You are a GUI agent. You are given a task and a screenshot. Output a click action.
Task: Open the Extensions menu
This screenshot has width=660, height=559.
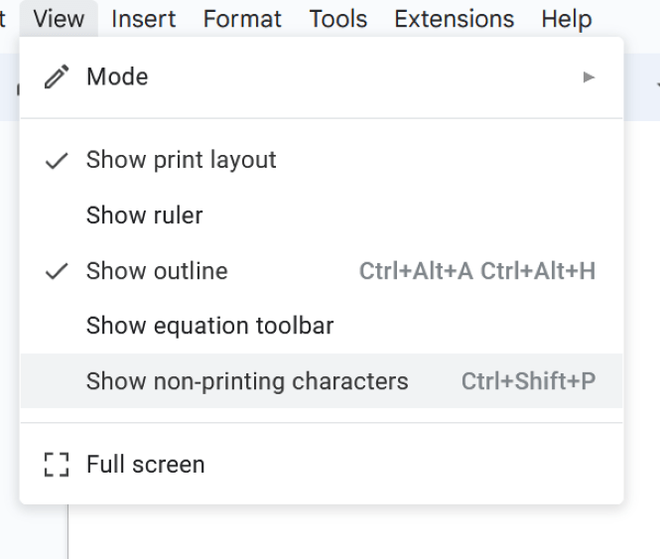click(454, 19)
